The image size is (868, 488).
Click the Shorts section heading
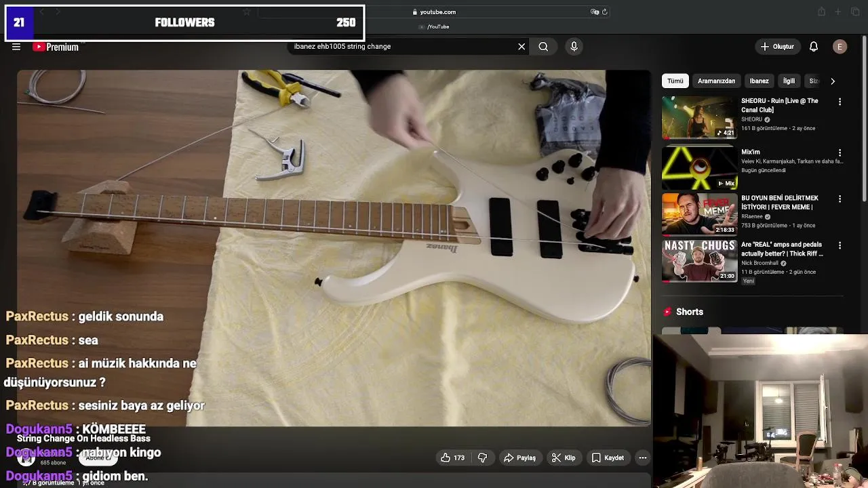pos(690,312)
